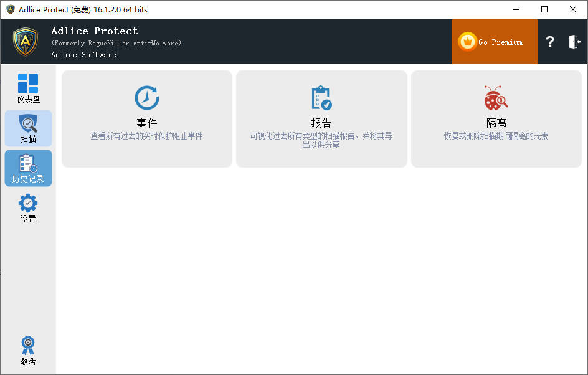Viewport: 588px width, 375px height.
Task: Click the 事件 clock icon
Action: [x=147, y=98]
